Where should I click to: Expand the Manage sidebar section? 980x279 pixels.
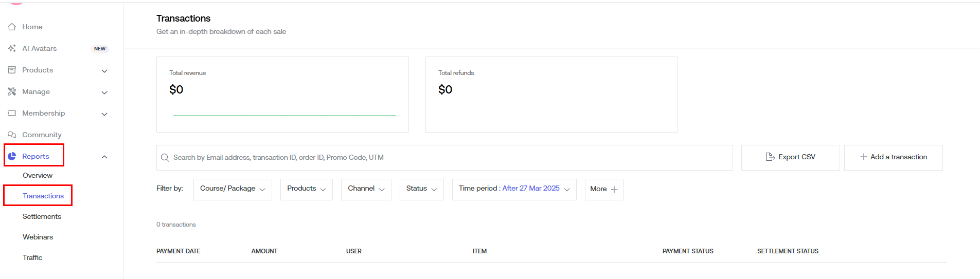(104, 92)
